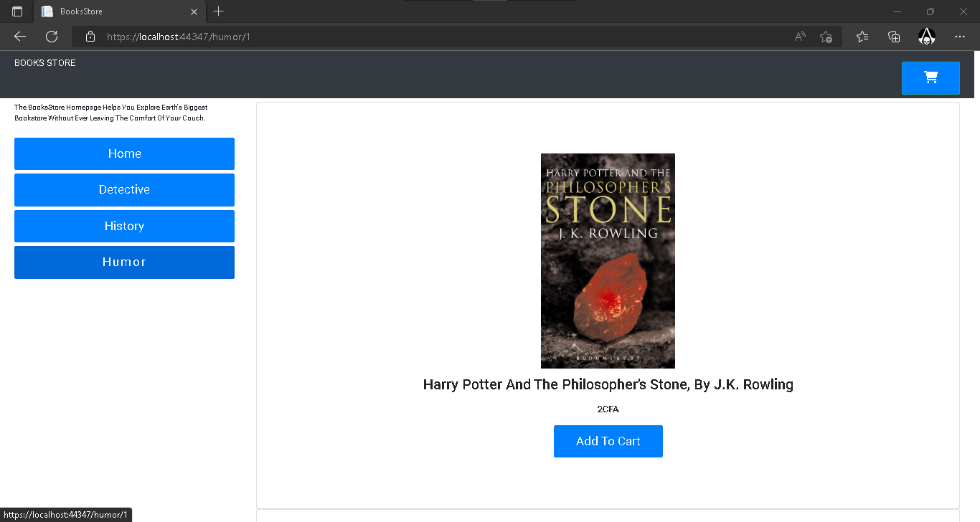Viewport: 980px width, 522px height.
Task: Open the tab actions menu icon
Action: pos(17,11)
